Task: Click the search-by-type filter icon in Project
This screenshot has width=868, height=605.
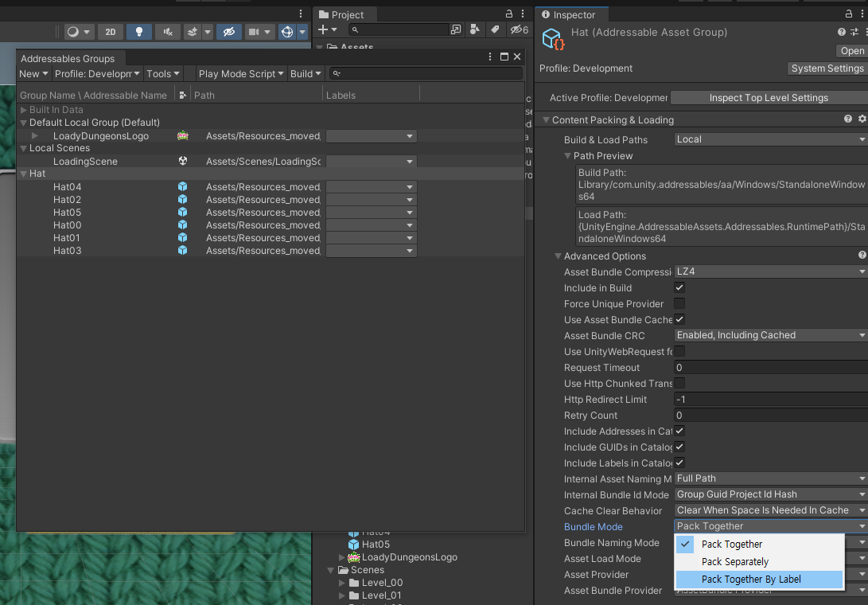Action: 474,29
